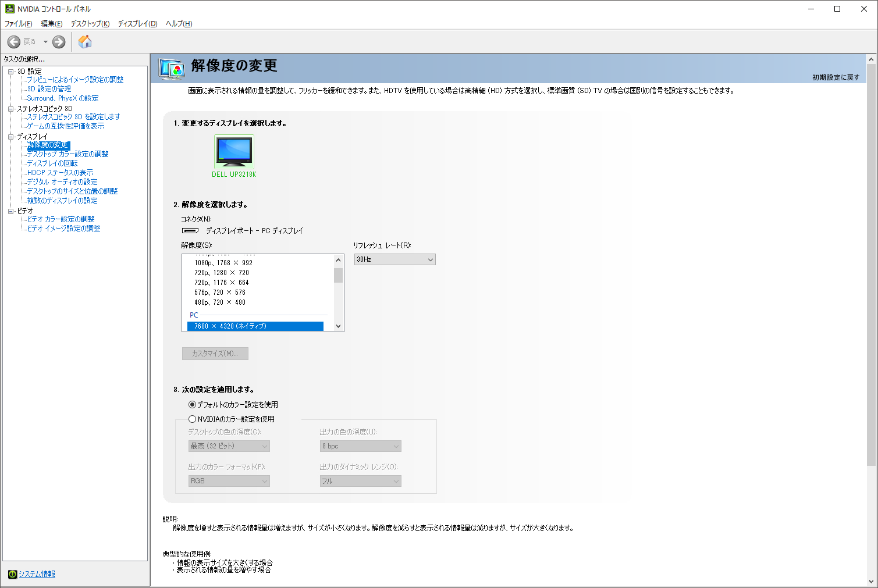Image resolution: width=878 pixels, height=588 pixels.
Task: Open the ヘルプ(H) menu
Action: point(179,24)
